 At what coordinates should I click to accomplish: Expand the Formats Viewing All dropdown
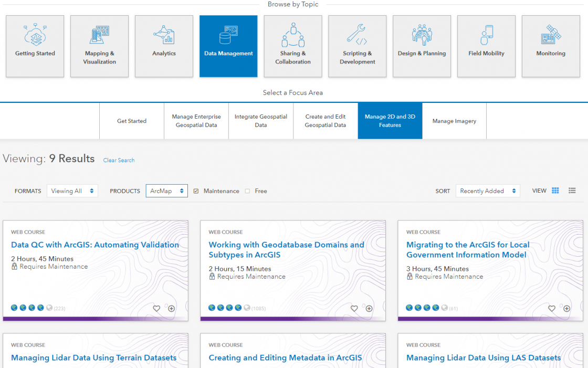click(72, 191)
